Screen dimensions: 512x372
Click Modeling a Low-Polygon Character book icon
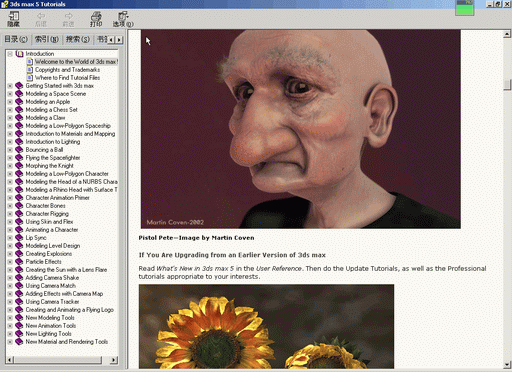click(19, 174)
